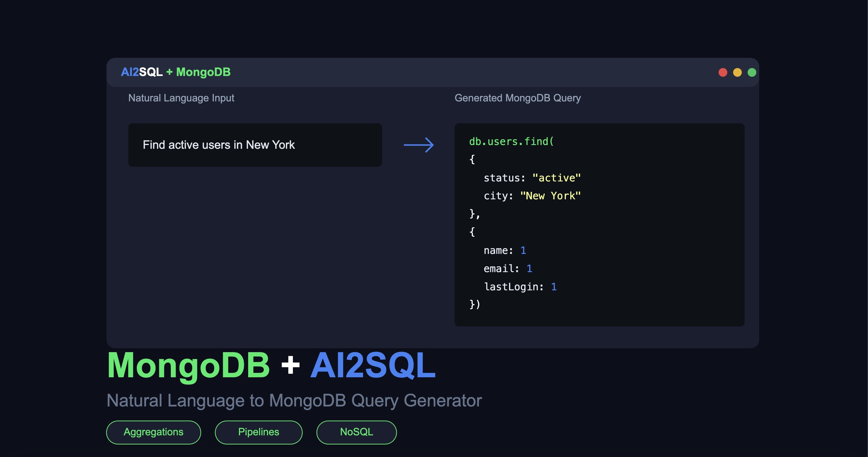Image resolution: width=868 pixels, height=457 pixels.
Task: Click the green window dot
Action: pyautogui.click(x=752, y=73)
